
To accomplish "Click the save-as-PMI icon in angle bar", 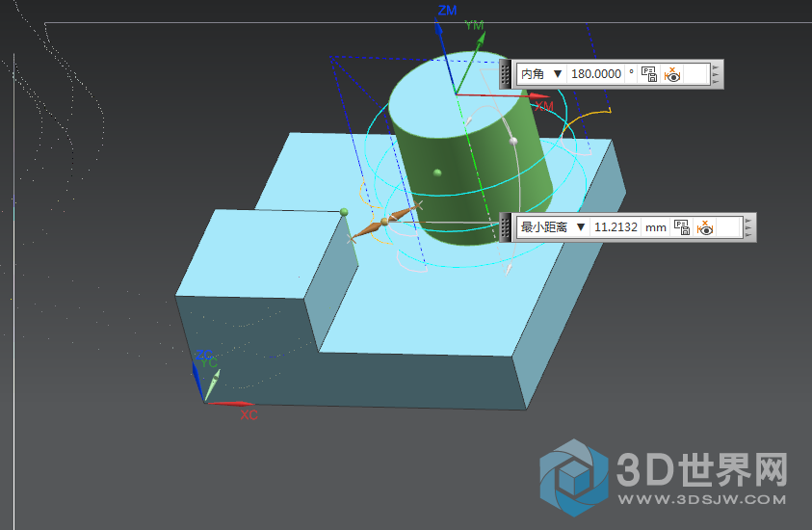I will tap(649, 74).
